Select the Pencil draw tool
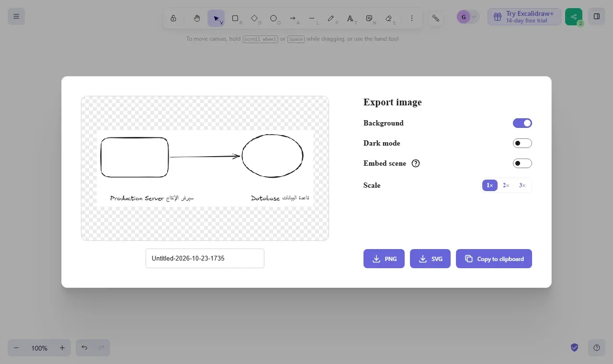The width and height of the screenshot is (613, 364). (331, 18)
